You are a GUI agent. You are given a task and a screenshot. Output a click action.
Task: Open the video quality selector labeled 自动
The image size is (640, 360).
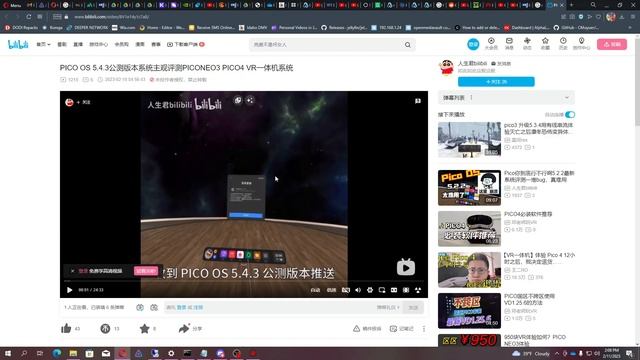pyautogui.click(x=315, y=290)
